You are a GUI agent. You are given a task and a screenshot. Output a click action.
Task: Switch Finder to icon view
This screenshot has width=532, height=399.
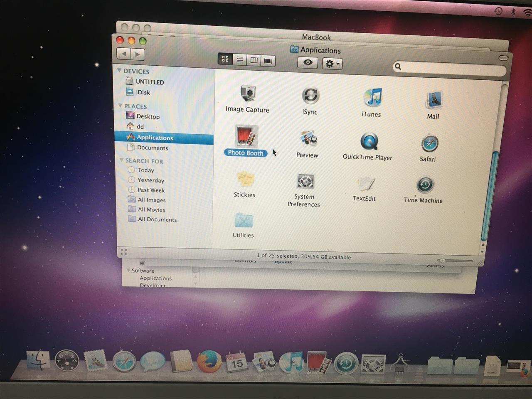point(225,59)
